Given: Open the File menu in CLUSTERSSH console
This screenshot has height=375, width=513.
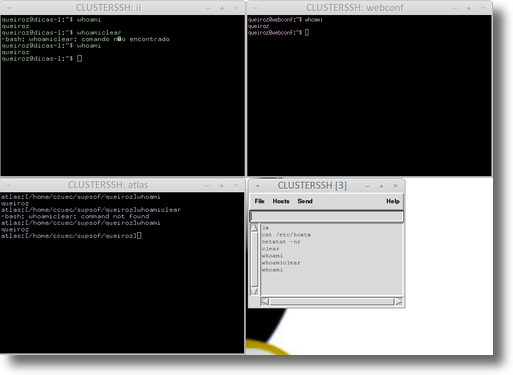Looking at the screenshot, I should (259, 201).
